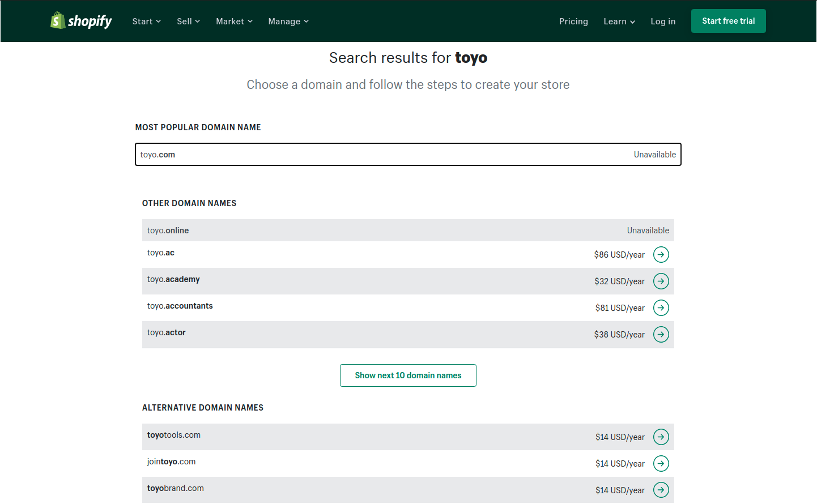This screenshot has width=817, height=504.
Task: Click Unavailable label for toyo.com
Action: pos(655,155)
